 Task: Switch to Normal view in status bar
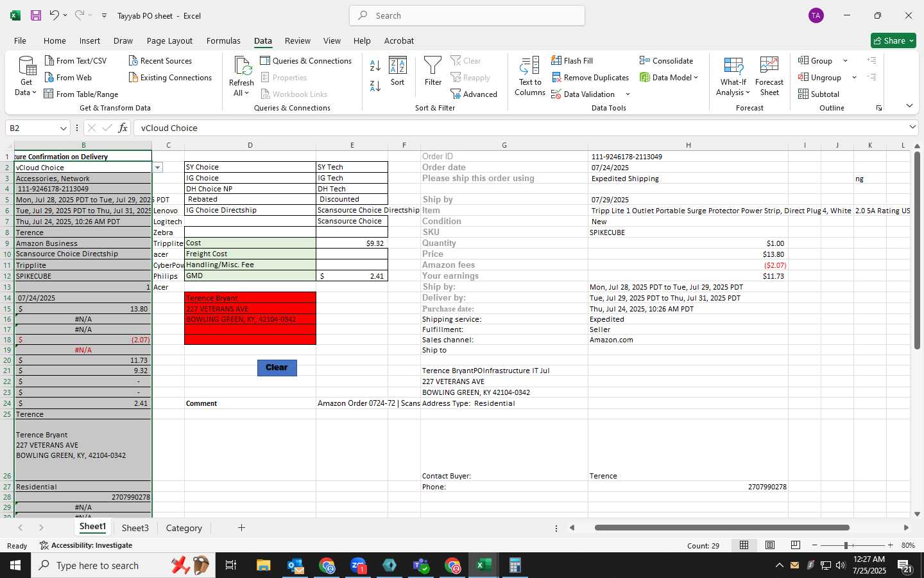click(x=744, y=545)
